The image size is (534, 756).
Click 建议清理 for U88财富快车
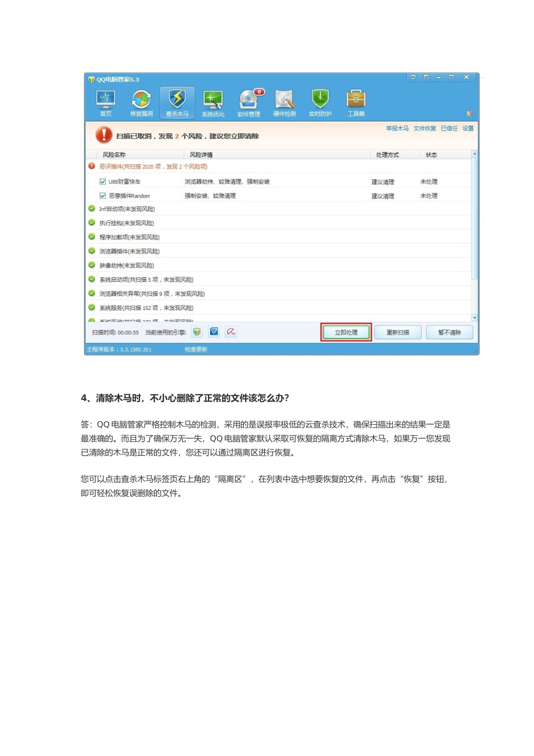pyautogui.click(x=383, y=182)
